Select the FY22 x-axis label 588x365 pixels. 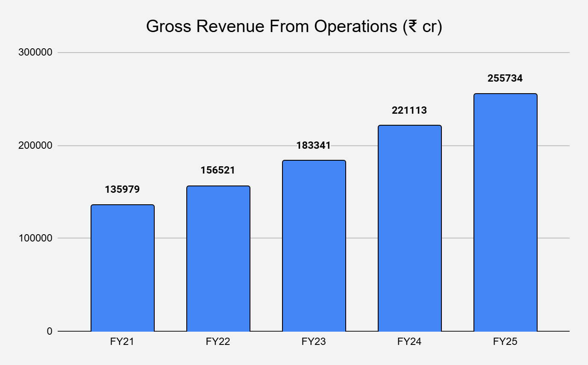(x=218, y=341)
